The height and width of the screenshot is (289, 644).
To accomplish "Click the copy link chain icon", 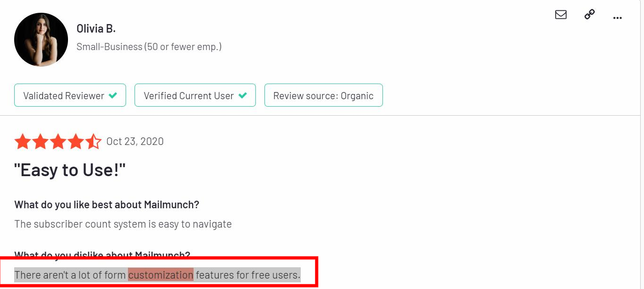I will 589,15.
